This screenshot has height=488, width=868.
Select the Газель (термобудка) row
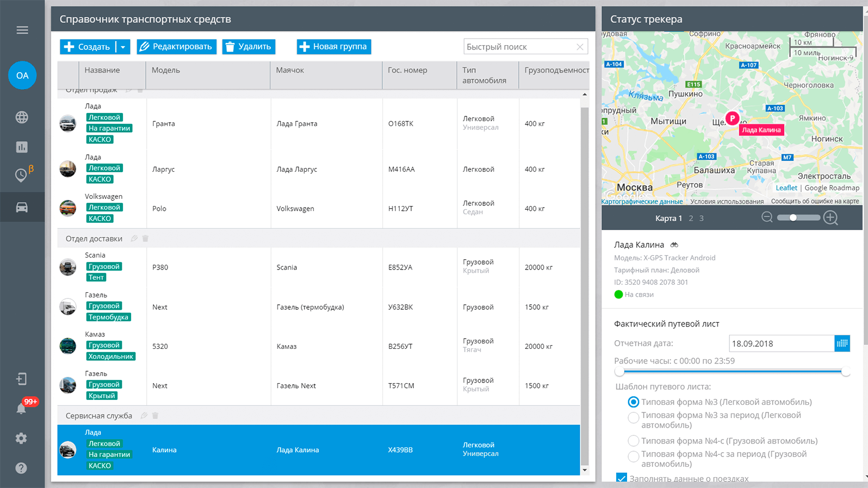(319, 307)
